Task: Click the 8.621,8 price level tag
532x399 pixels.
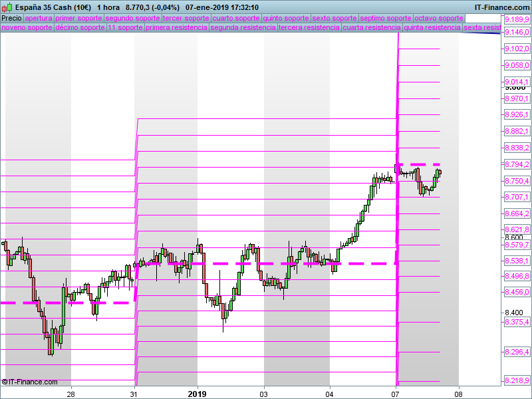Action: [517, 229]
